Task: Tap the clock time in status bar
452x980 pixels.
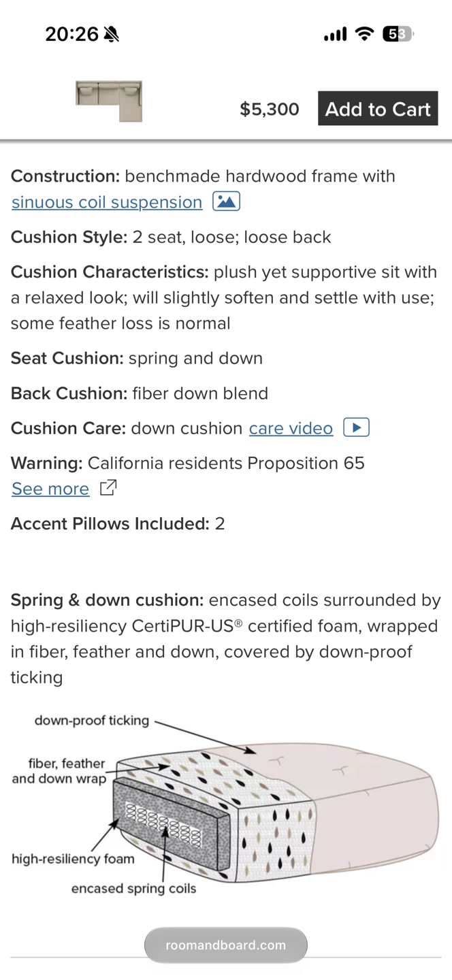Action: pyautogui.click(x=72, y=34)
